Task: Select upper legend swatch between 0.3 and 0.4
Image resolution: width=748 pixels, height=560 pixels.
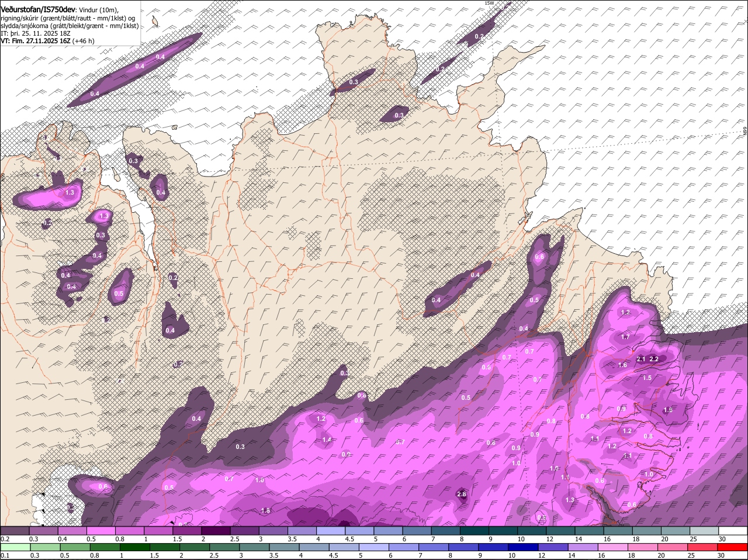Action: click(43, 531)
